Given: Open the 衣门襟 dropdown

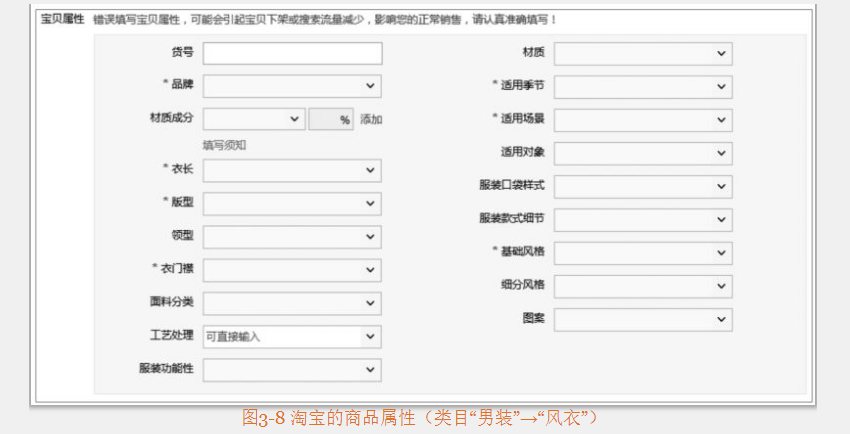Looking at the screenshot, I should (292, 270).
